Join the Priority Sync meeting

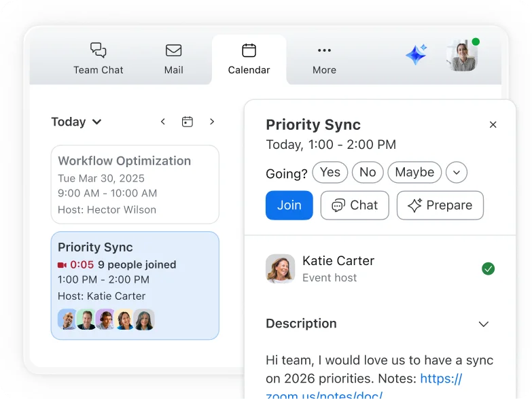(289, 205)
